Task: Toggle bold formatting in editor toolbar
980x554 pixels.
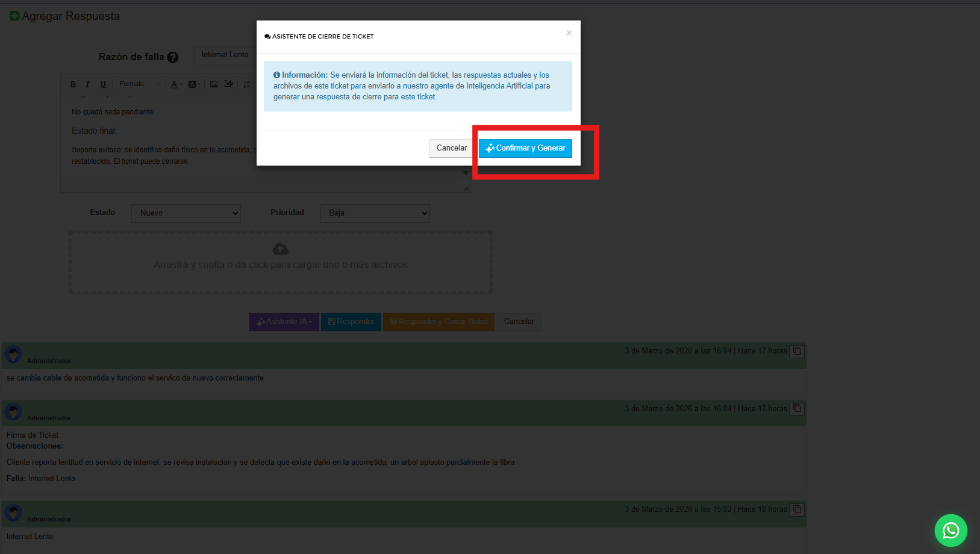Action: click(73, 84)
